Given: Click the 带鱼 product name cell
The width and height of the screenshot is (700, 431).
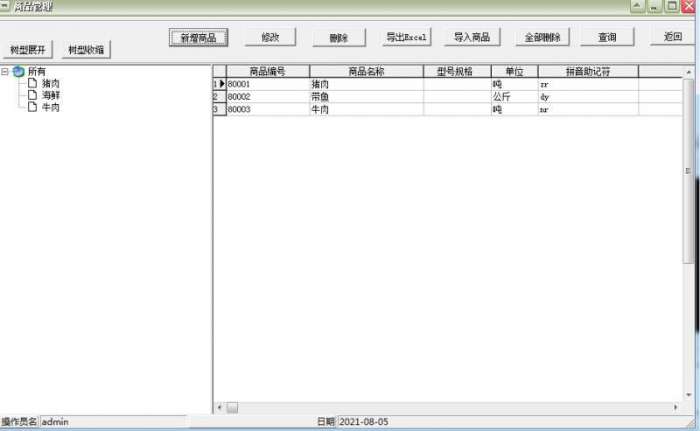Looking at the screenshot, I should (367, 96).
